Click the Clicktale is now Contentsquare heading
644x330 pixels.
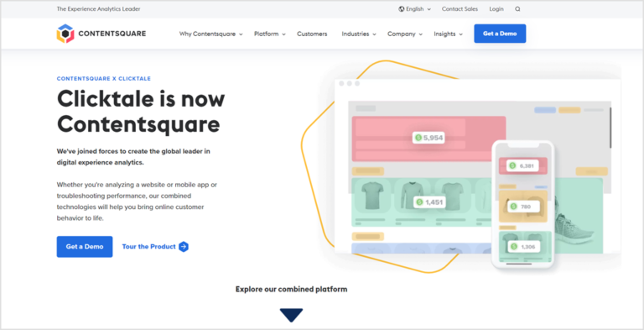point(141,111)
